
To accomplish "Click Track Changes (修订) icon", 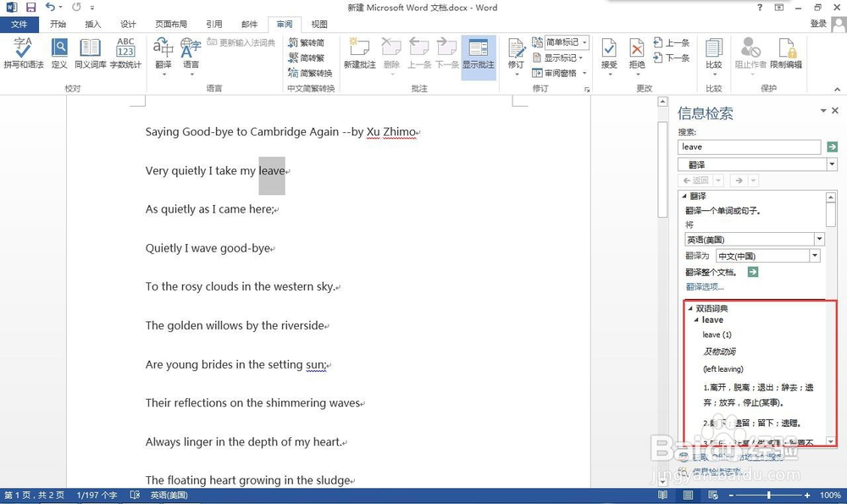I will [x=516, y=56].
